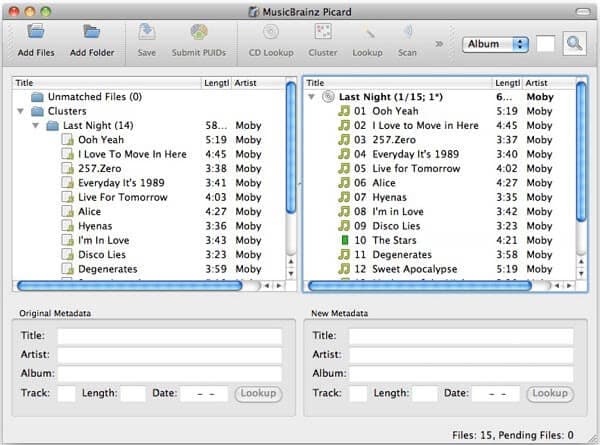Collapse the Clusters tree node
600x445 pixels.
[x=21, y=111]
